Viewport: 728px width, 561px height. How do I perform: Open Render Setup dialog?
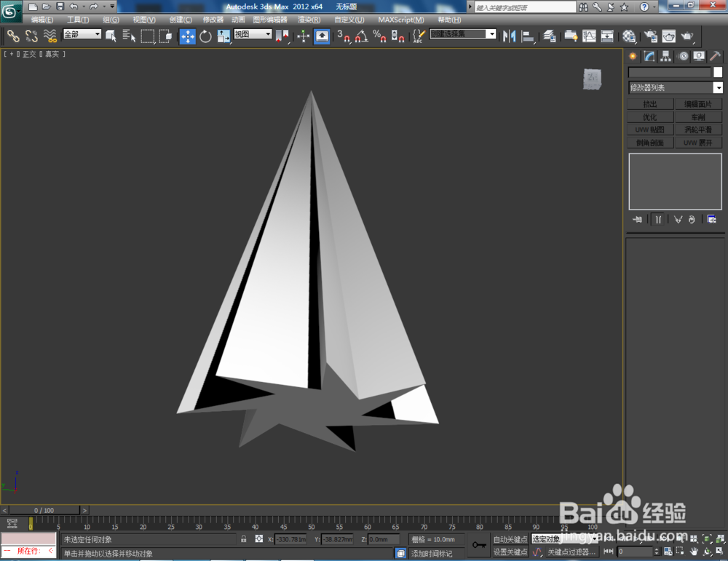[x=650, y=36]
